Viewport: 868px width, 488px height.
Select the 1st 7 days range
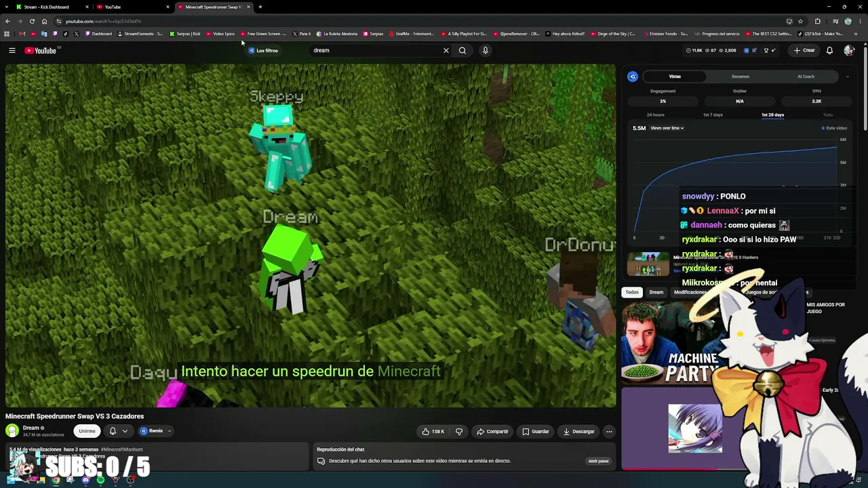(713, 115)
